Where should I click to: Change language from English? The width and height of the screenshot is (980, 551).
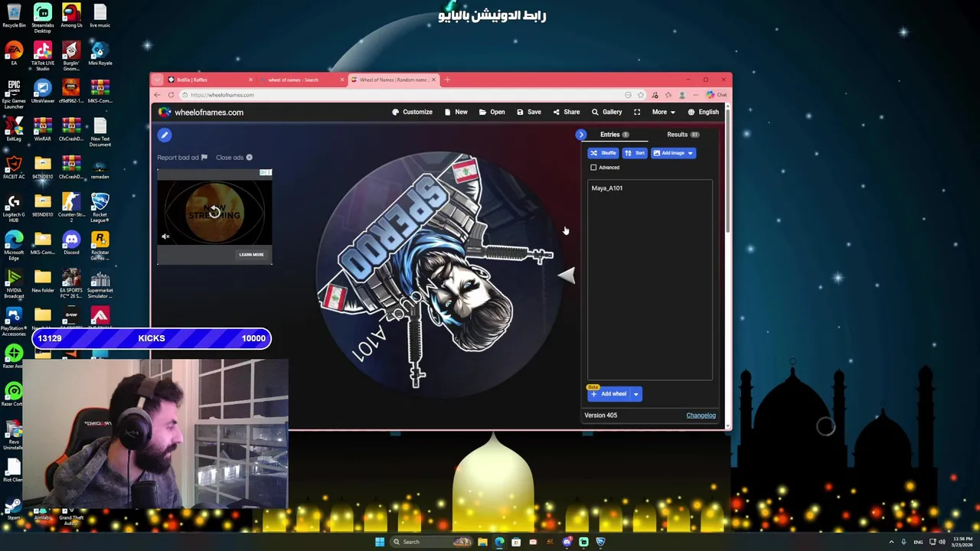[x=703, y=112]
